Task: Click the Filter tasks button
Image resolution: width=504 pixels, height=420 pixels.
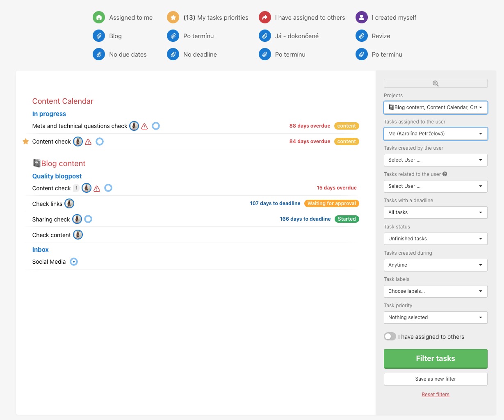Action: click(436, 358)
